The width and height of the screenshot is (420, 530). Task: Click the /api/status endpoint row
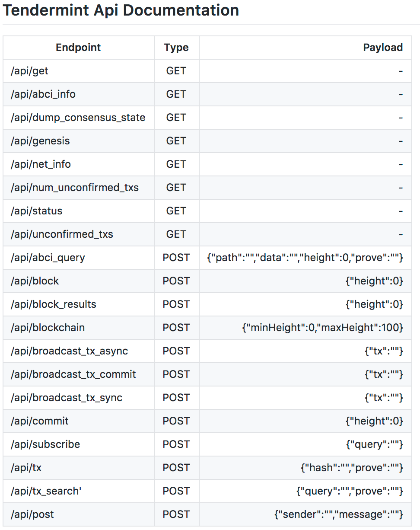pyautogui.click(x=36, y=211)
